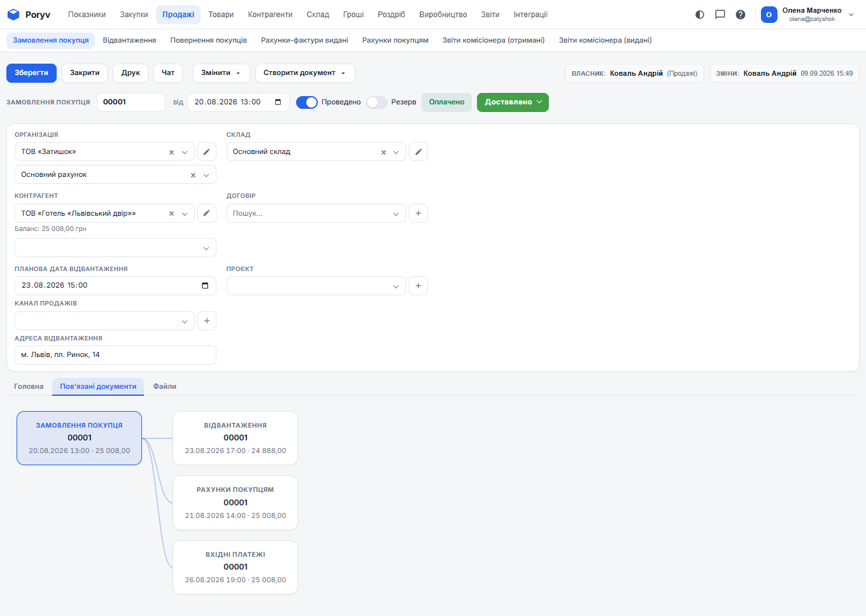Open the Створити документ dropdown
This screenshot has width=866, height=616.
[x=305, y=73]
